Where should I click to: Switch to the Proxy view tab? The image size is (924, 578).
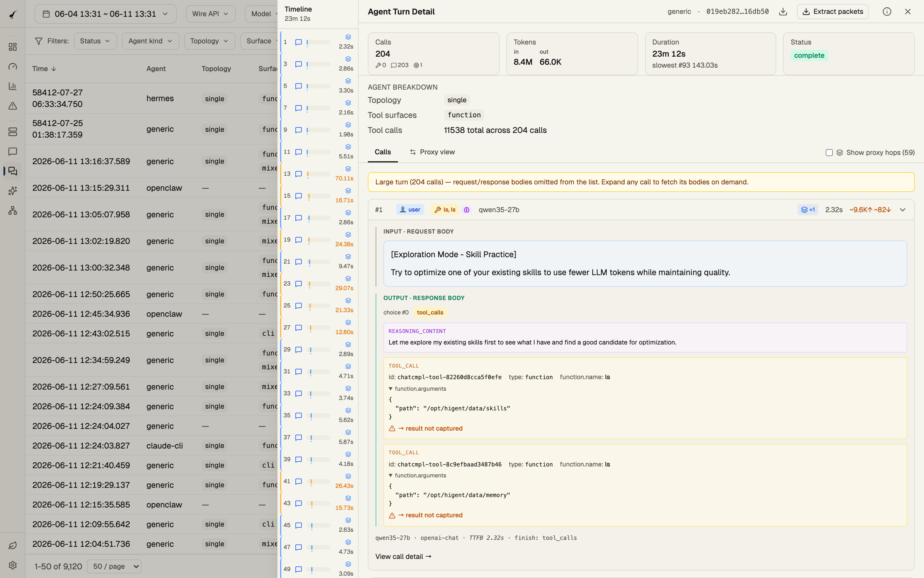pyautogui.click(x=432, y=152)
